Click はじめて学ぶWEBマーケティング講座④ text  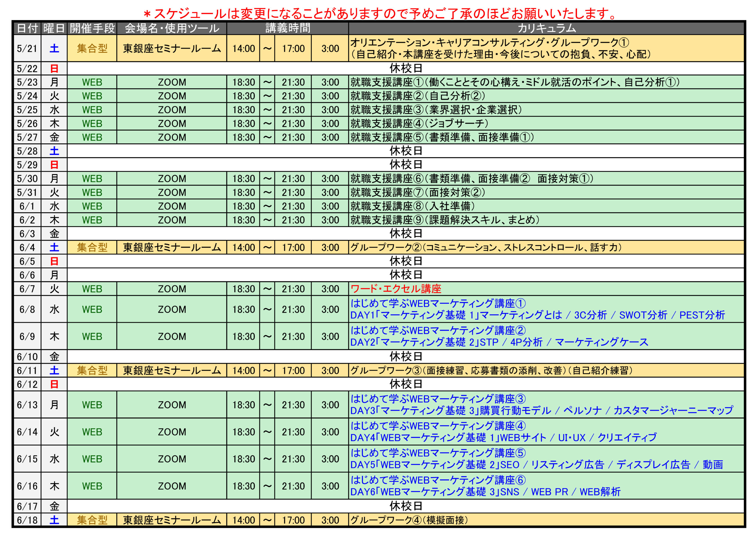point(438,426)
